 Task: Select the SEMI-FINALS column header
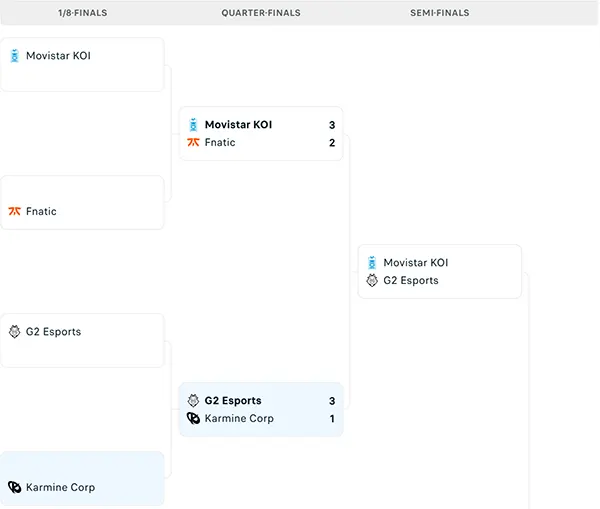[x=440, y=13]
